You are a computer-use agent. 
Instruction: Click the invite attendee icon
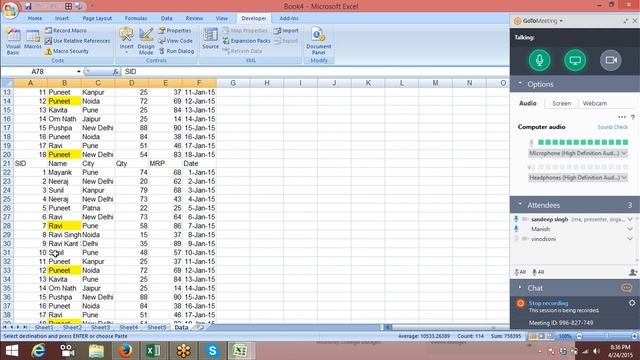(633, 272)
